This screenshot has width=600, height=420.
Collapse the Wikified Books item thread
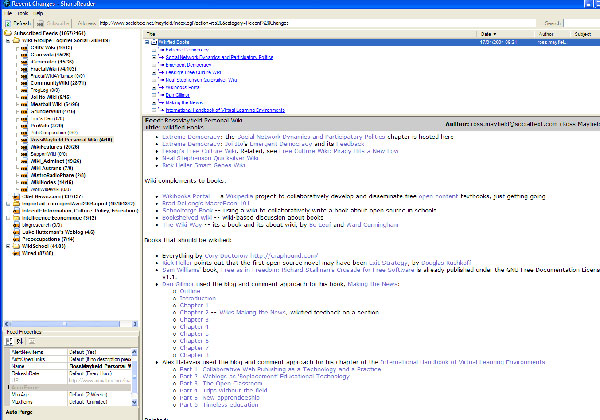click(x=147, y=42)
